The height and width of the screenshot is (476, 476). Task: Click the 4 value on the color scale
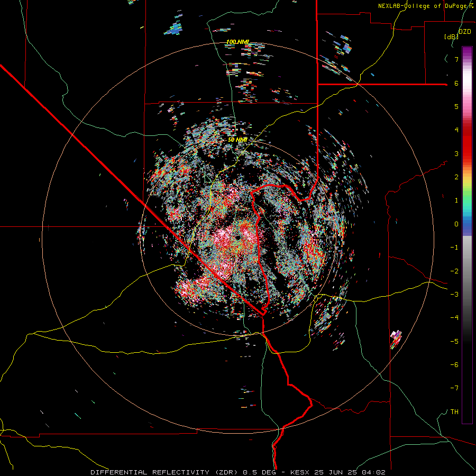coord(456,130)
